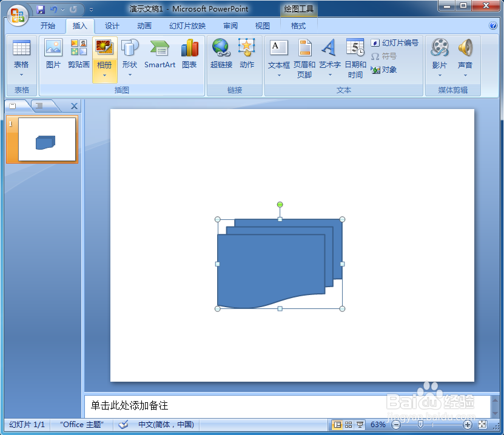Expand the 相册 dropdown arrow

click(x=104, y=76)
